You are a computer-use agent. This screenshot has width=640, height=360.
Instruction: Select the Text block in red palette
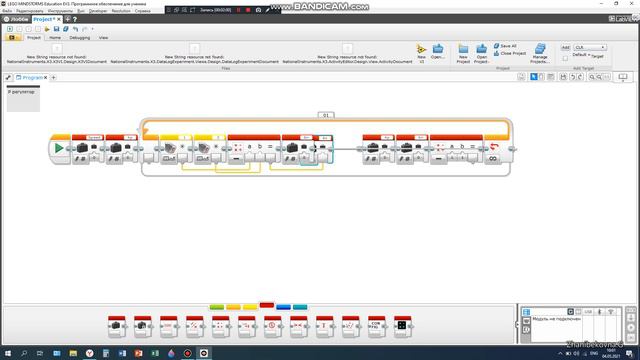324,326
